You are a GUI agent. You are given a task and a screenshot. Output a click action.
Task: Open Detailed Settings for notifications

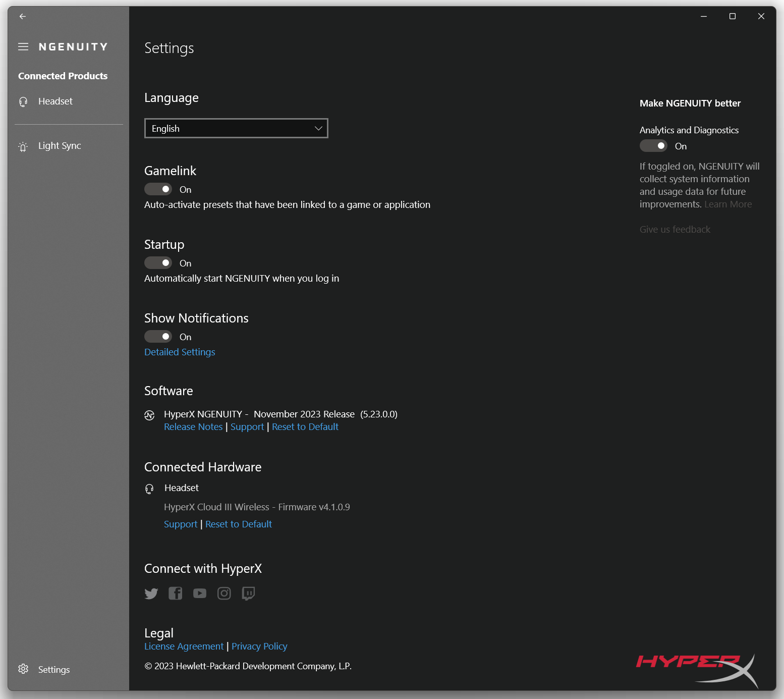point(180,352)
